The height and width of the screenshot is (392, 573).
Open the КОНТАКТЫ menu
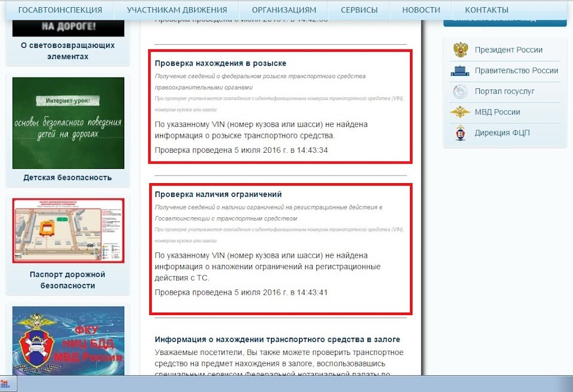(x=486, y=10)
